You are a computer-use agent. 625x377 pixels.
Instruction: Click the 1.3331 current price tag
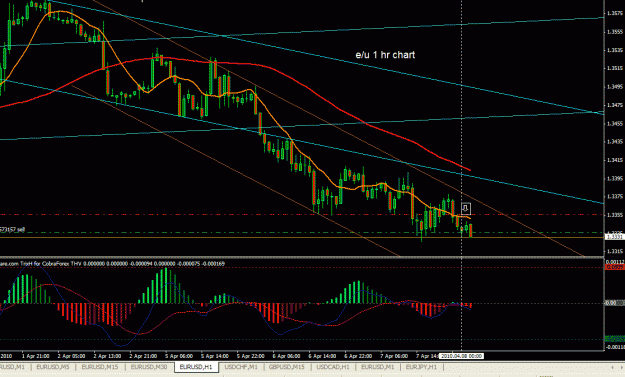click(x=615, y=237)
